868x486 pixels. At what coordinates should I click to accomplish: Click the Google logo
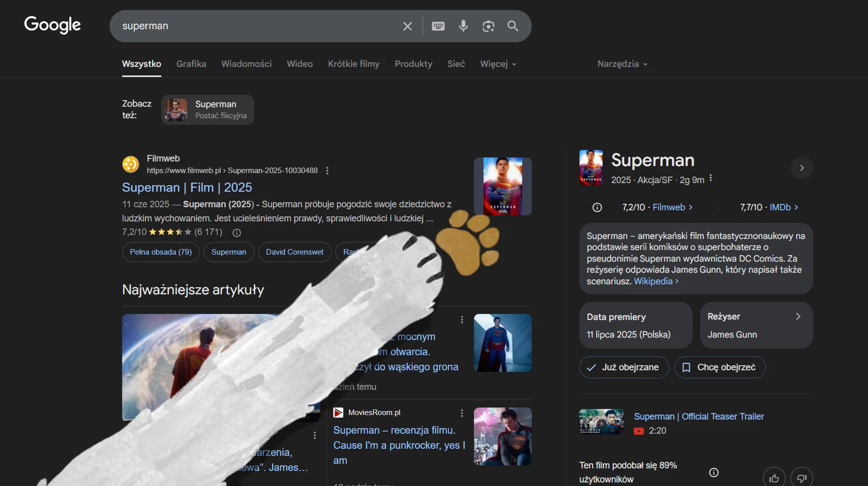pyautogui.click(x=52, y=25)
